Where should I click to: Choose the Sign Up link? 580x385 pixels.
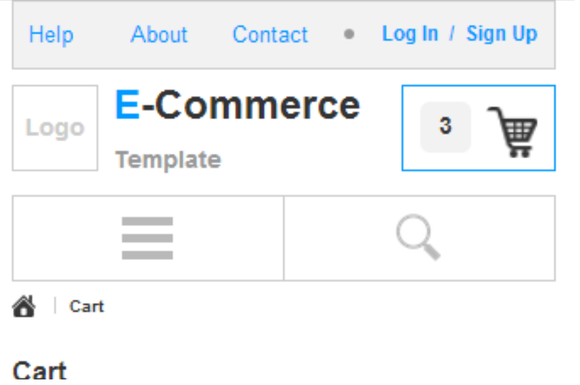point(502,34)
